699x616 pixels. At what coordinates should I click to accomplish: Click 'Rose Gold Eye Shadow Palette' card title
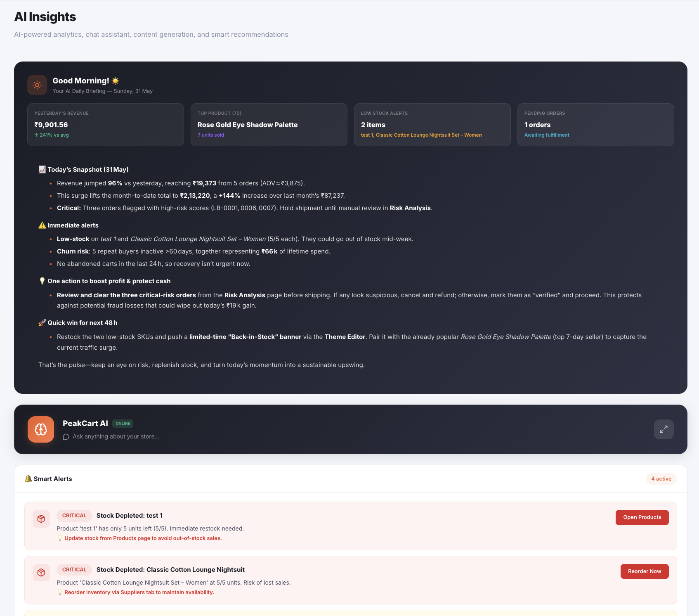click(248, 125)
